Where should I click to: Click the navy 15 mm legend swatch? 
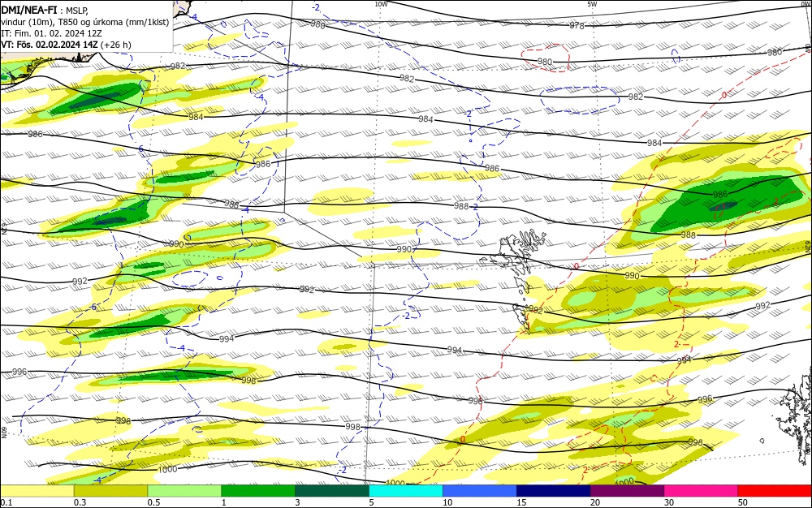coord(554,491)
